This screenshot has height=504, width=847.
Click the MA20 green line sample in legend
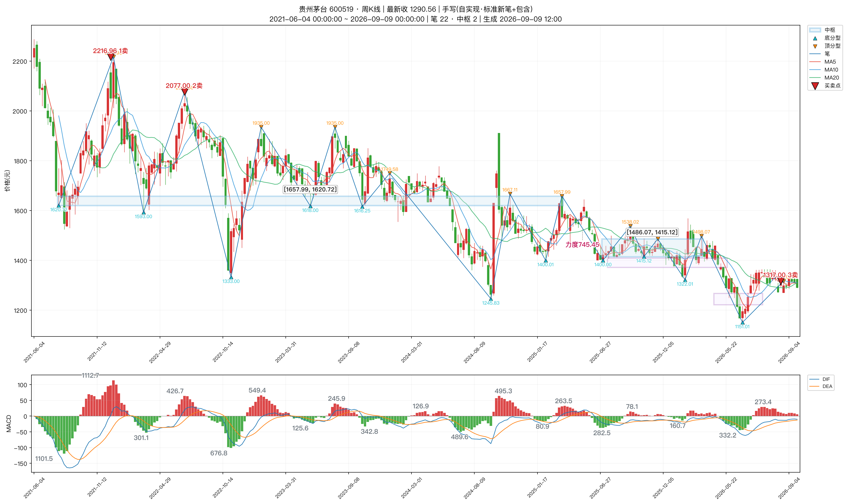[815, 78]
